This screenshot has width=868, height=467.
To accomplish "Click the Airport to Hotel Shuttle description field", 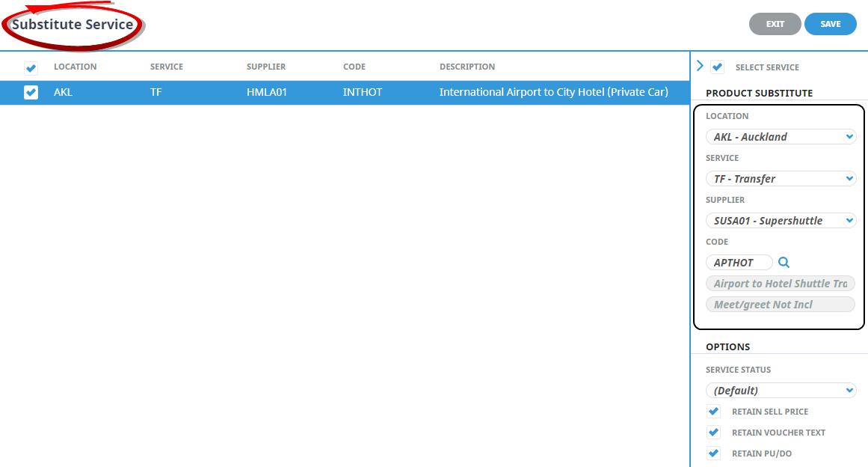I will point(780,284).
